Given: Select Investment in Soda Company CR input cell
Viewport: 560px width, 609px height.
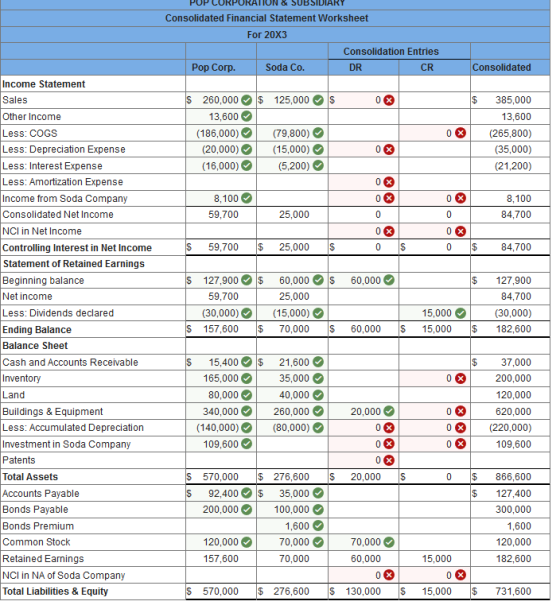Looking at the screenshot, I should 435,444.
